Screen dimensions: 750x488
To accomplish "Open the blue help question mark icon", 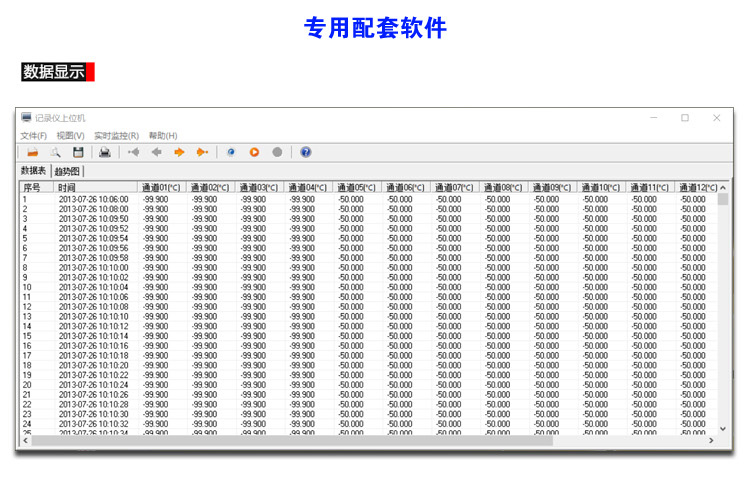I will tap(305, 152).
